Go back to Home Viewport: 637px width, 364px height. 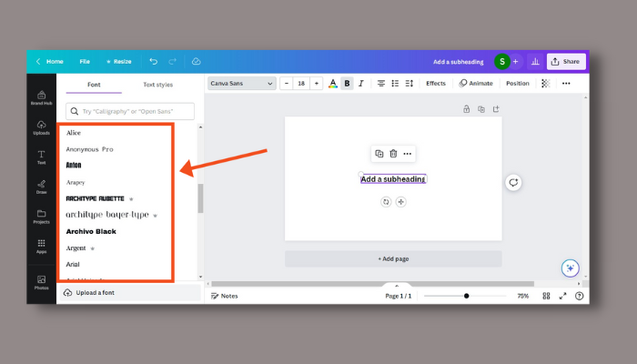tap(50, 61)
